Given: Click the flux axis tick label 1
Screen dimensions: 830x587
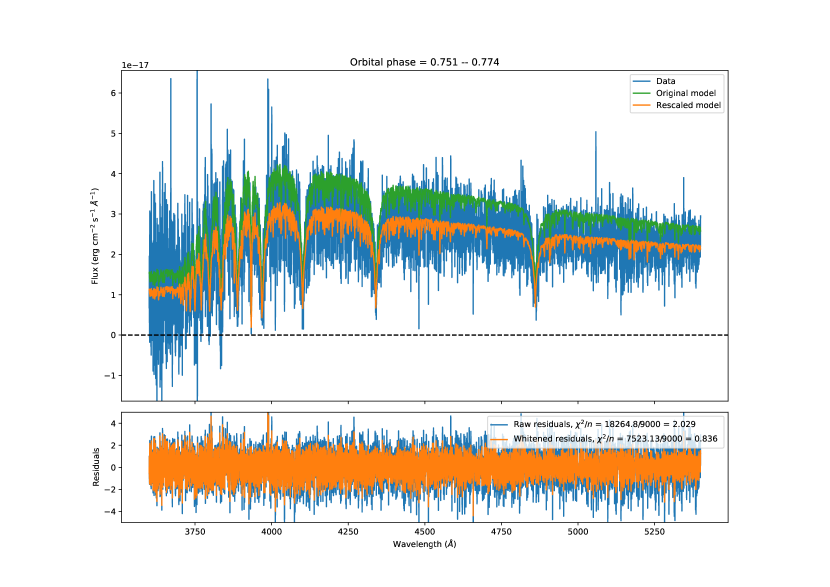Looking at the screenshot, I should click(x=113, y=295).
